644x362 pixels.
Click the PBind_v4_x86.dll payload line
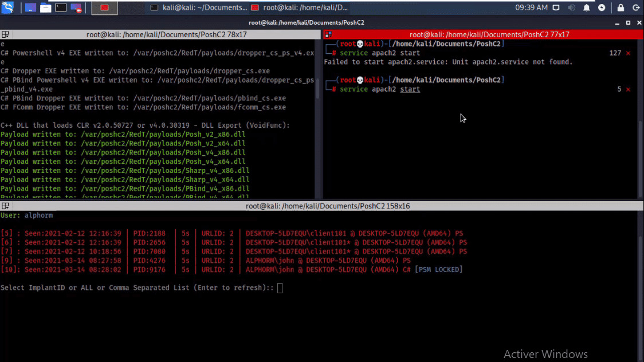pyautogui.click(x=125, y=188)
